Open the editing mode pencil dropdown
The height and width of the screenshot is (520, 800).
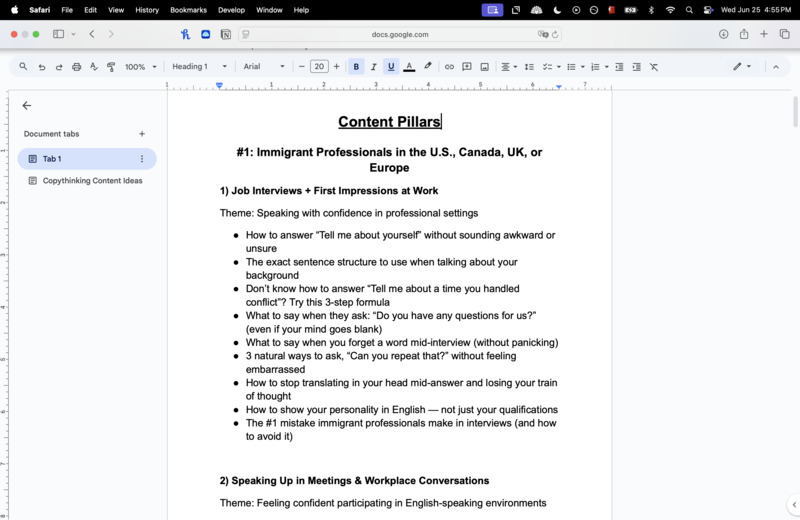(x=742, y=66)
